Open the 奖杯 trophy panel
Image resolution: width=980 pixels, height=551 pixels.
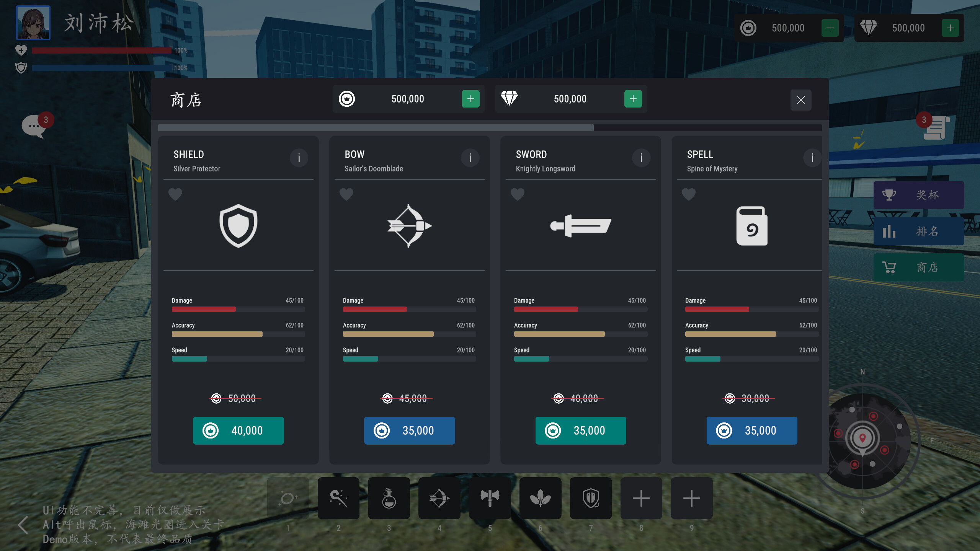click(x=919, y=195)
